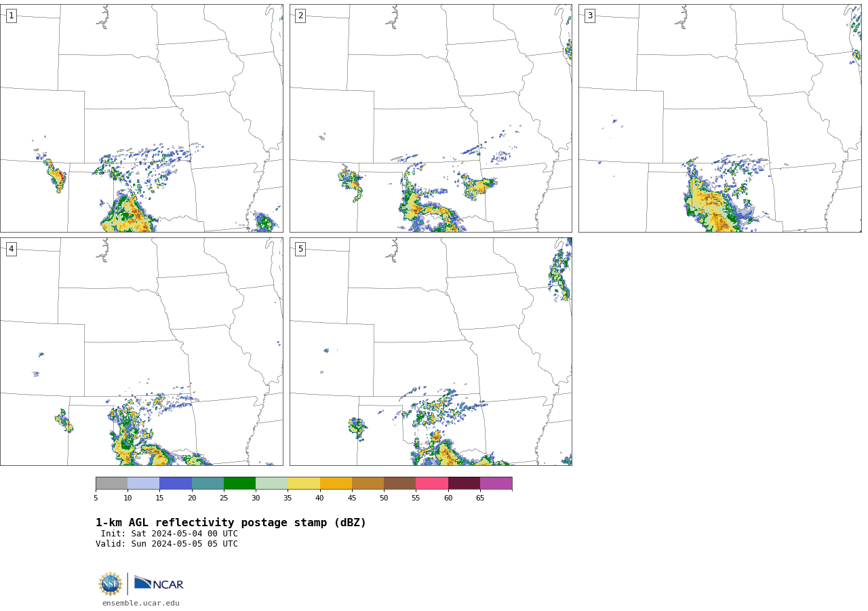Viewport: 868px width, 611px height.
Task: Click the panel number 4 label box
Action: [11, 249]
